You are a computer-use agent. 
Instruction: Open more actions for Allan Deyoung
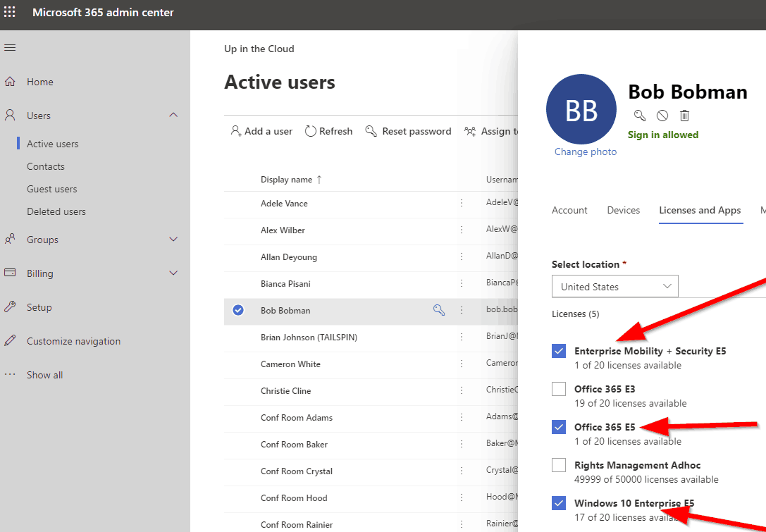pos(461,256)
